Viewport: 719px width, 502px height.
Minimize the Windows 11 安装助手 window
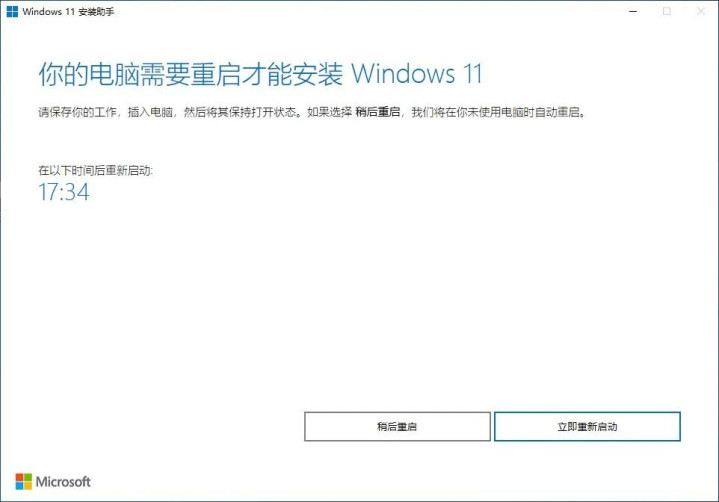pyautogui.click(x=633, y=11)
